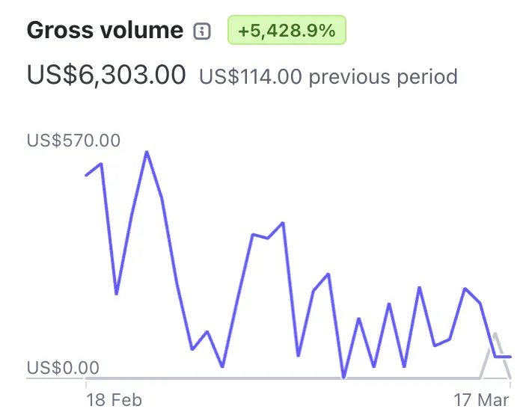Click the peak of the gray previous-period line

495,334
